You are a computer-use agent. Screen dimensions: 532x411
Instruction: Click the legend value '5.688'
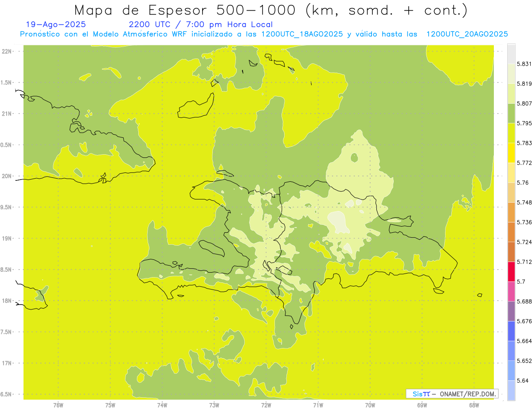tap(524, 301)
